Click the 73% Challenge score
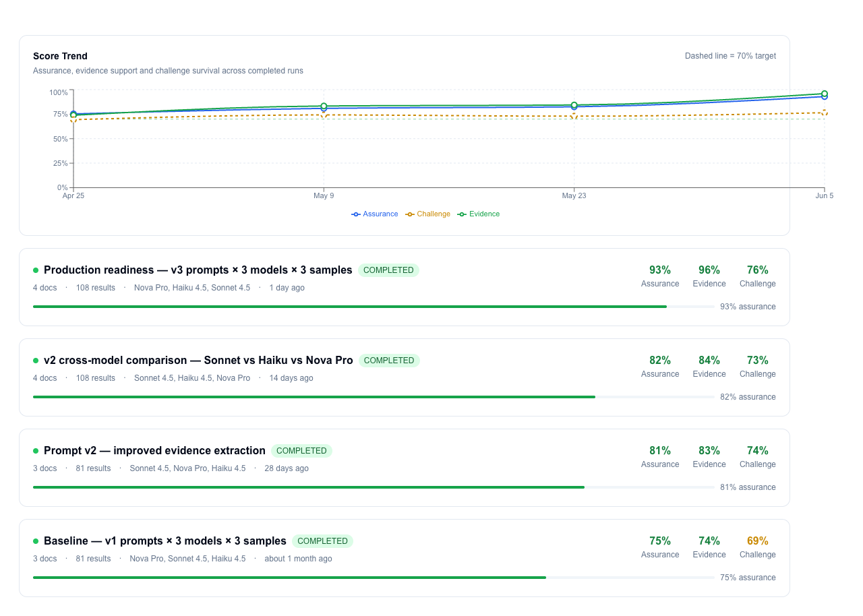 pyautogui.click(x=758, y=361)
